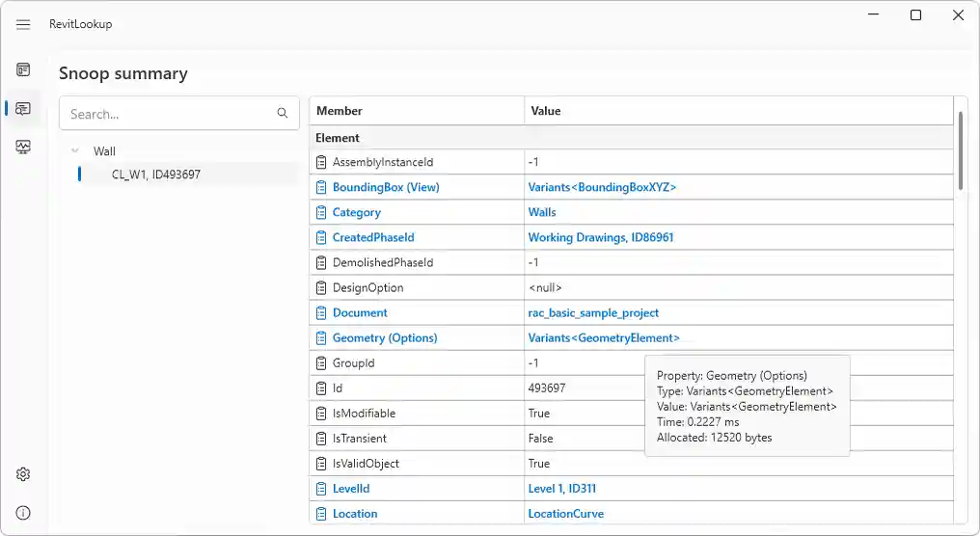Select the Snoop summary sidebar icon
This screenshot has height=536, width=980.
(x=23, y=109)
